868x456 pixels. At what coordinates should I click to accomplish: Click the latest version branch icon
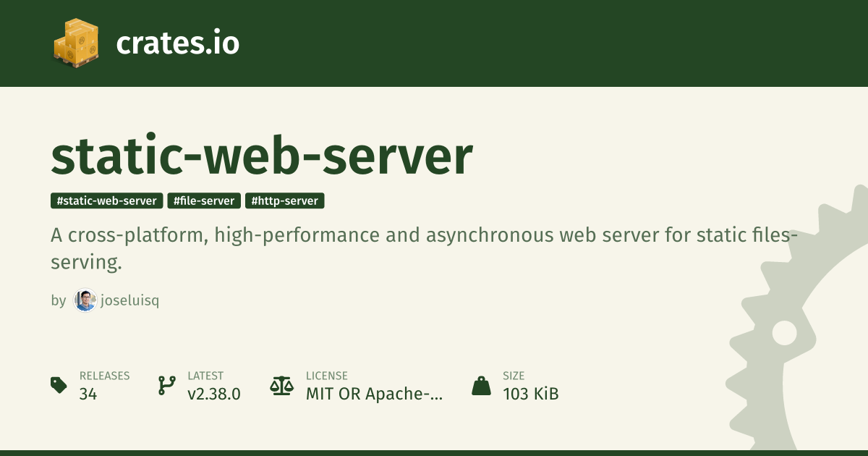point(167,385)
